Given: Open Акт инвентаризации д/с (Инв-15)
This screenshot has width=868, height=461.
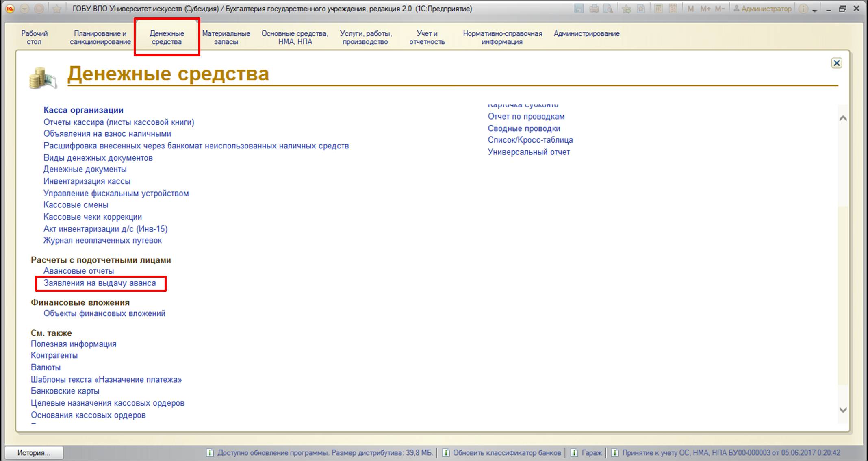Looking at the screenshot, I should 105,229.
